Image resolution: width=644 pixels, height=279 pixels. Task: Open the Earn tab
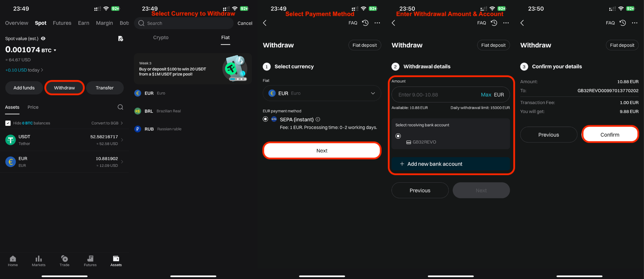pyautogui.click(x=84, y=23)
